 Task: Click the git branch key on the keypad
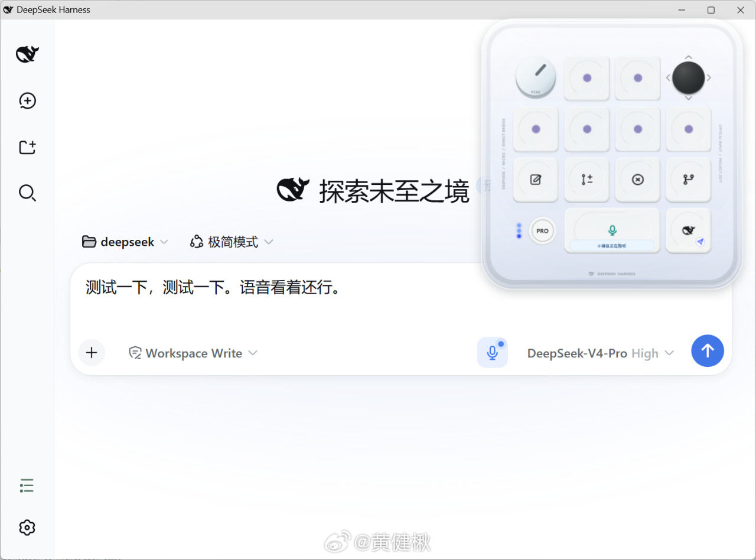tap(689, 180)
